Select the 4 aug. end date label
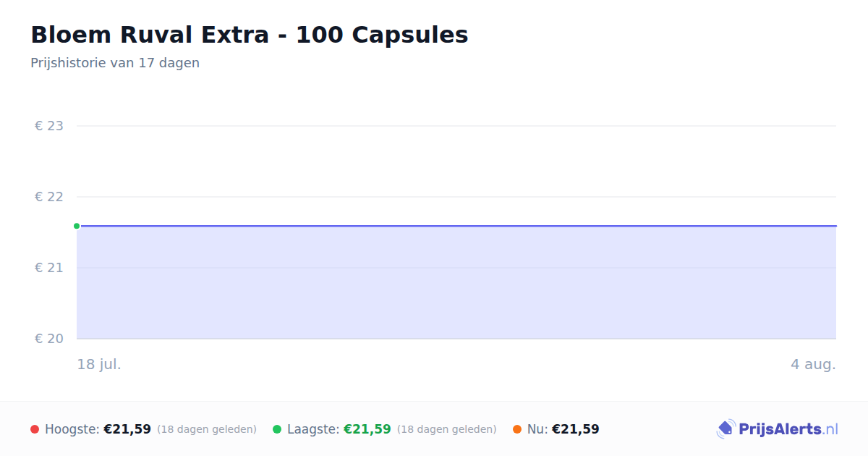 (813, 364)
